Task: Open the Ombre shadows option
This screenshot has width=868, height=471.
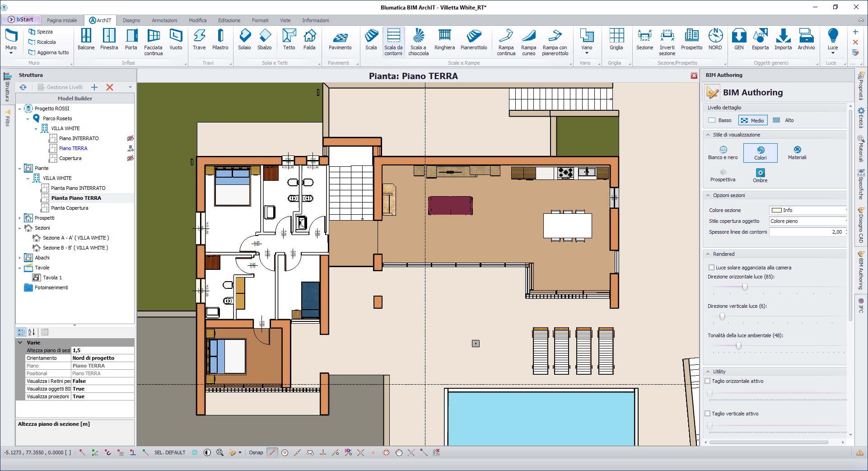Action: click(760, 175)
